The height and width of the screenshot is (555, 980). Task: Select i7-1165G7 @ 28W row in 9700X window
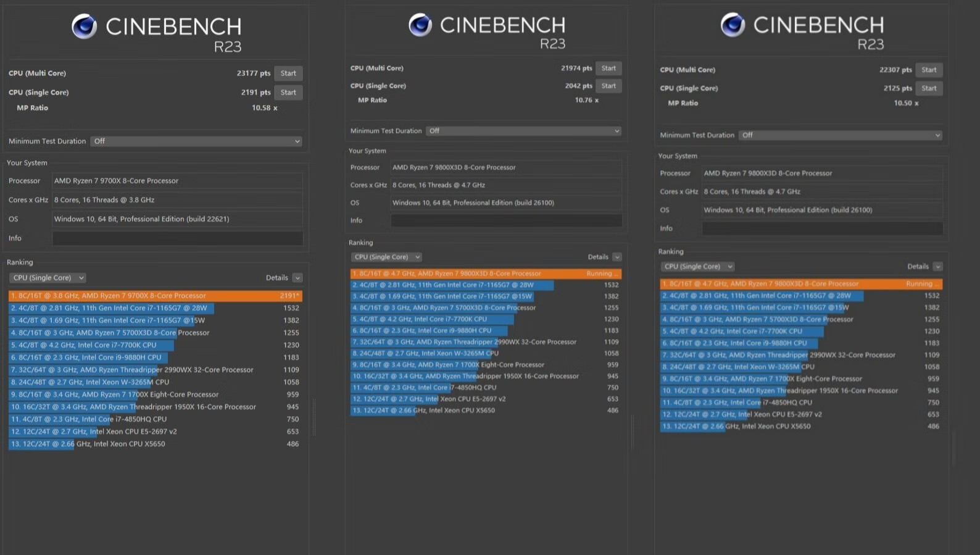(x=156, y=308)
